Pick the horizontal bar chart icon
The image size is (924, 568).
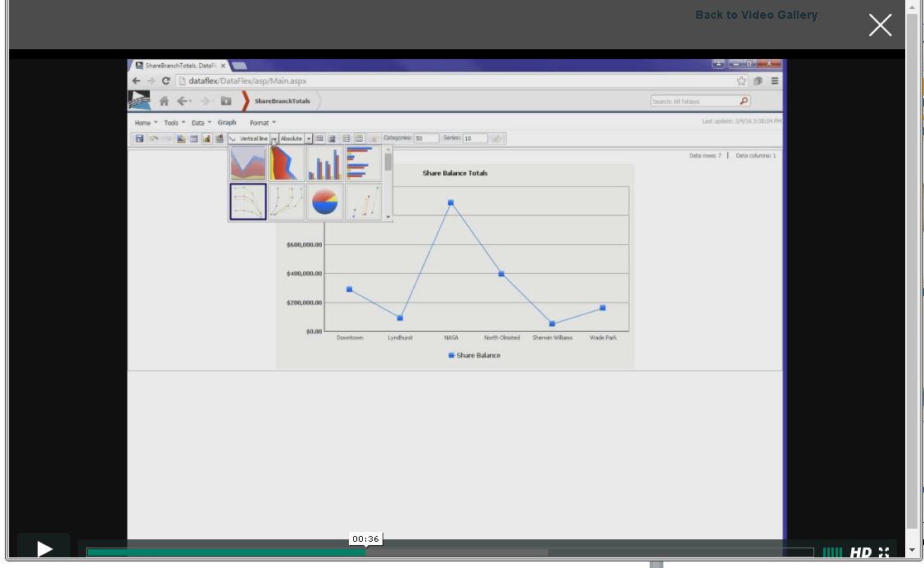[x=362, y=163]
